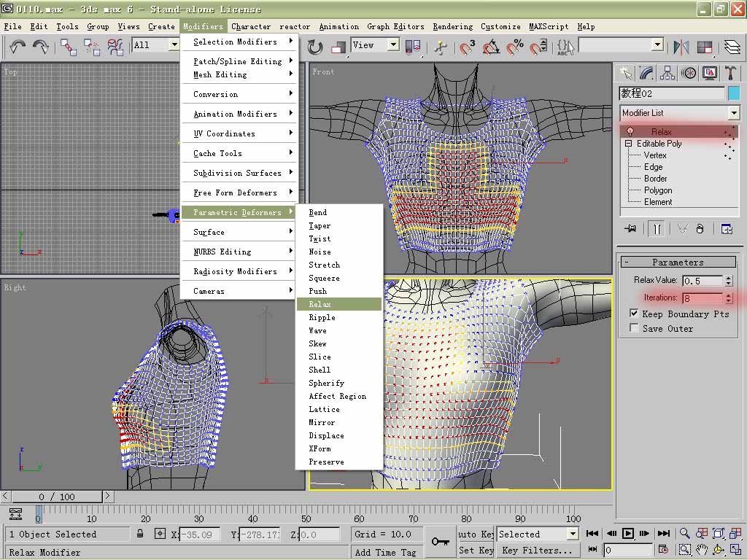Click the Unlink Selection tool icon
747x560 pixels.
(92, 47)
